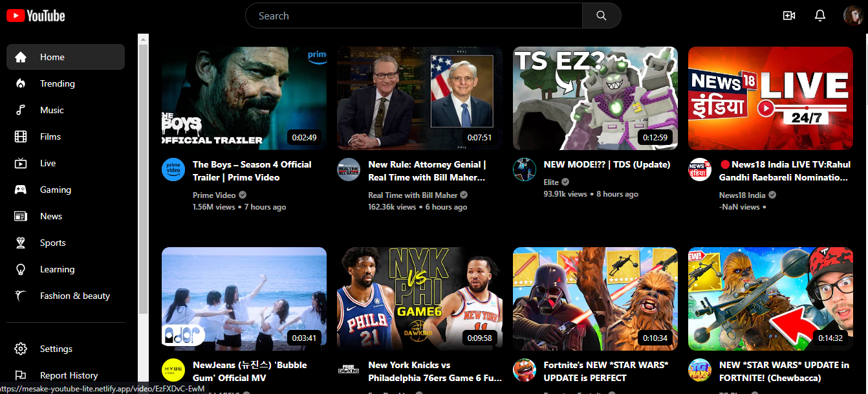
Task: Open NewJeans Bubble Gum Official MV title
Action: pyautogui.click(x=250, y=371)
